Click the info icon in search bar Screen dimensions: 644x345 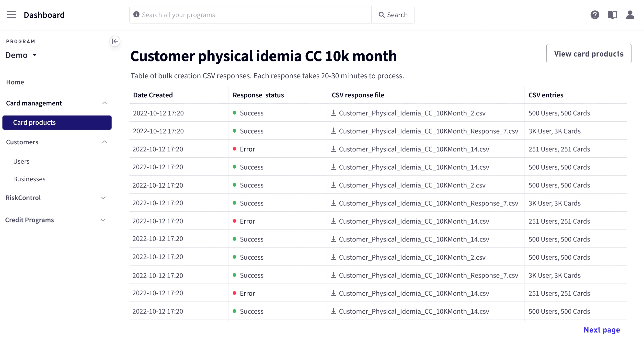coord(136,14)
